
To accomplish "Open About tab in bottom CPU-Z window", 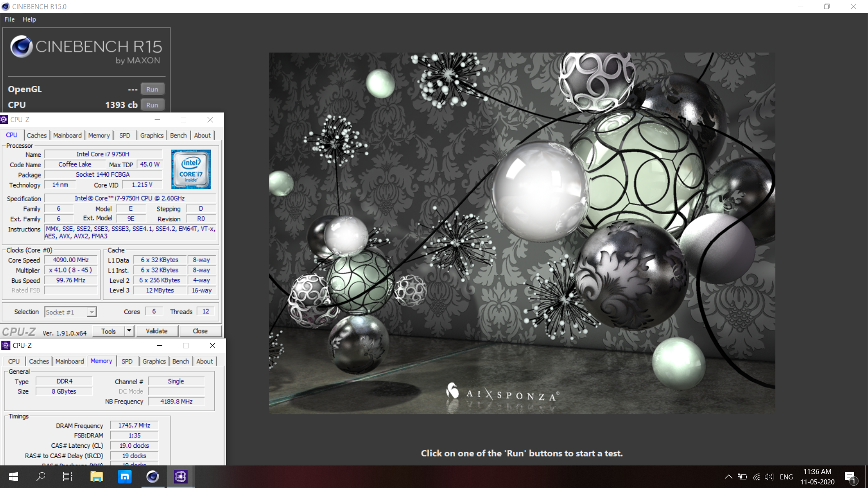I will [x=204, y=361].
